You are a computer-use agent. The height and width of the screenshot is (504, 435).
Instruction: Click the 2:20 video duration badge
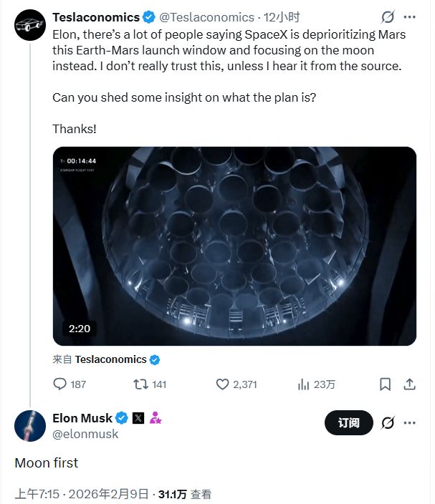80,329
